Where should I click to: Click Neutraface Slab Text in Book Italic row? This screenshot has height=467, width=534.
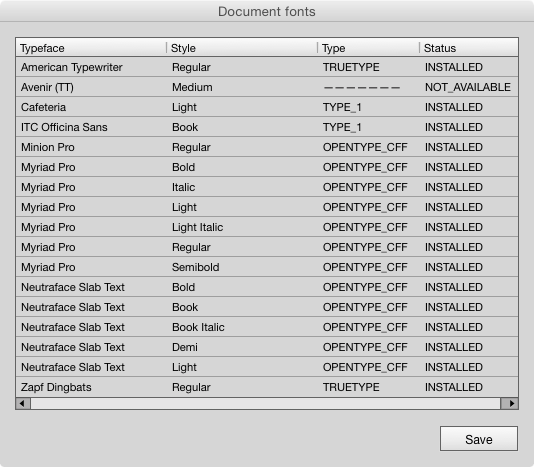73,327
